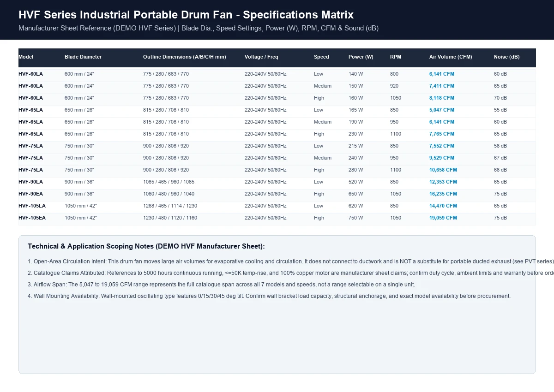The image size is (554, 392).
Task: Click the Speed column header
Action: [x=321, y=57]
